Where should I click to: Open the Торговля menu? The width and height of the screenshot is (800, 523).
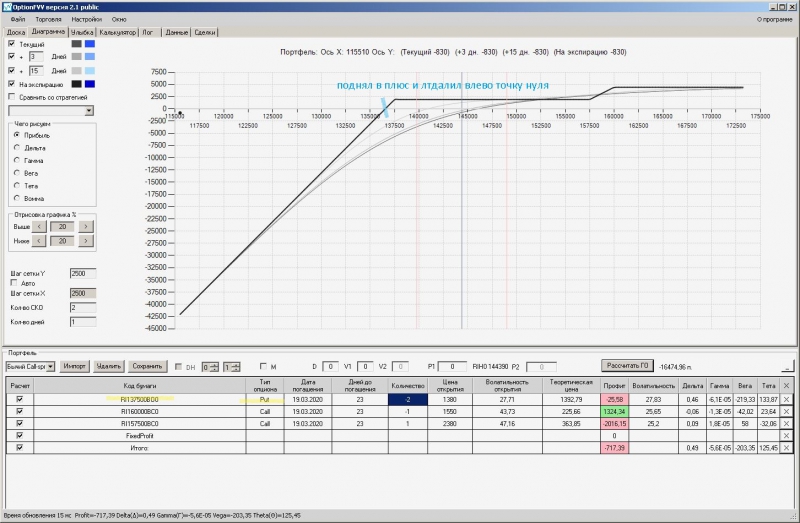point(48,19)
